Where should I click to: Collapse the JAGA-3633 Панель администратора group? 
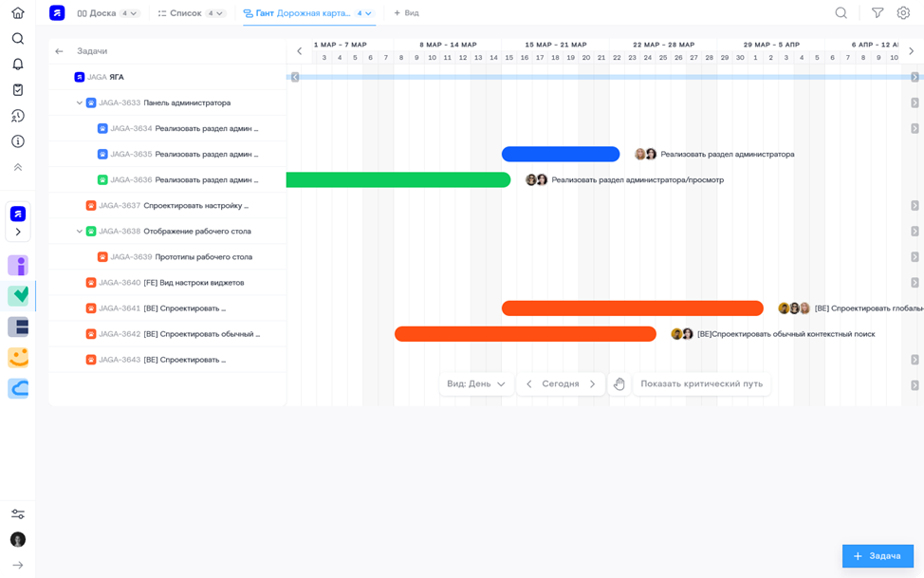(x=80, y=103)
